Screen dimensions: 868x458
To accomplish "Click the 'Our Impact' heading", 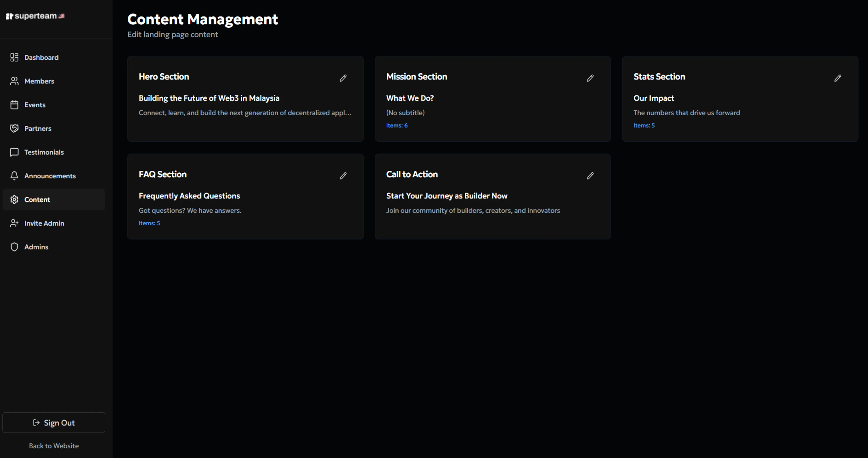I will pyautogui.click(x=653, y=98).
